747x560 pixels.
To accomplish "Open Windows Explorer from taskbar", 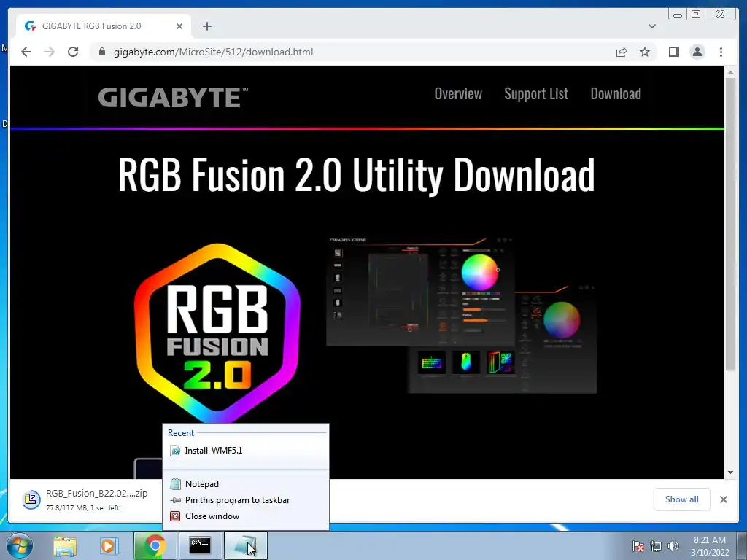I will pos(65,545).
